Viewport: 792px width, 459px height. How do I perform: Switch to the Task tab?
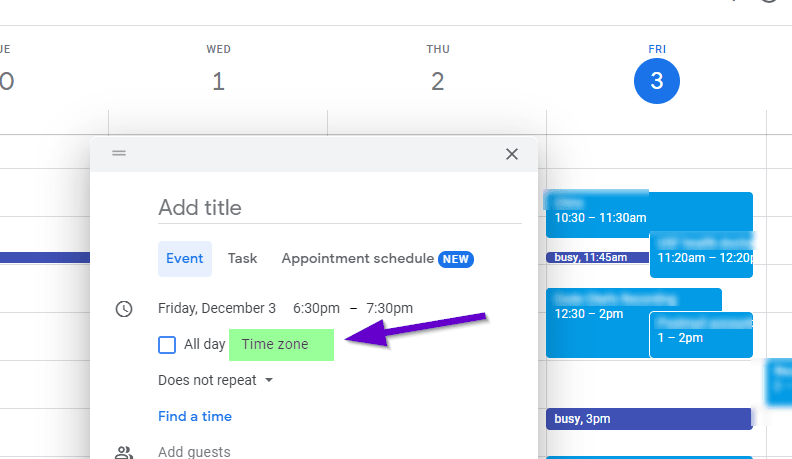242,259
